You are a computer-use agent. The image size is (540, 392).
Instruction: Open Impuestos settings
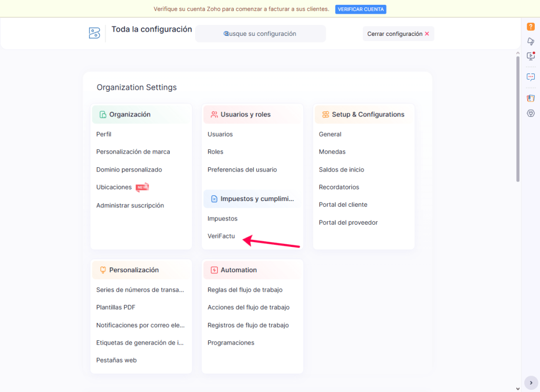(x=223, y=218)
